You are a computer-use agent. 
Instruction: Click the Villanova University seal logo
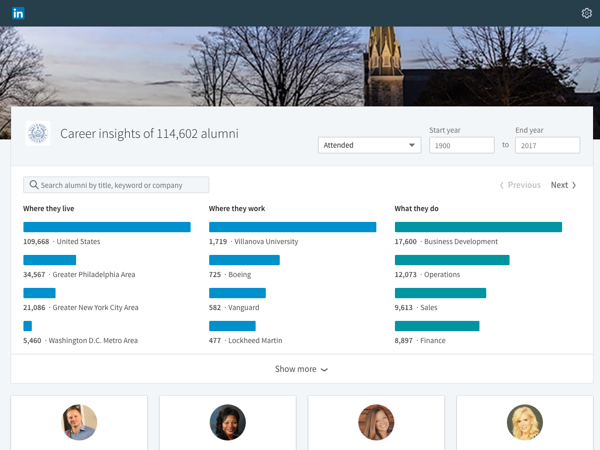(37, 133)
